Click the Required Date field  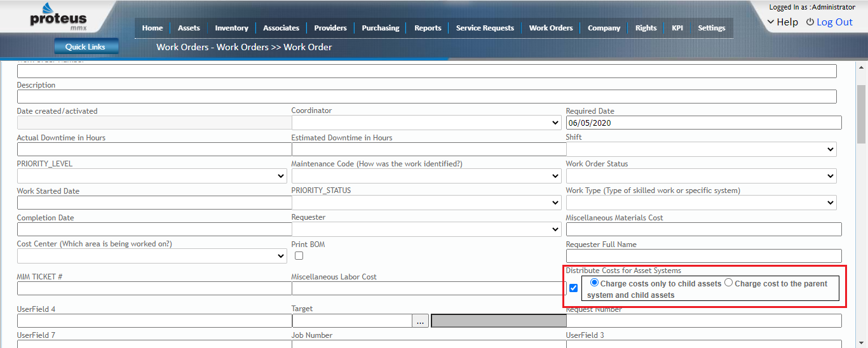(x=704, y=123)
